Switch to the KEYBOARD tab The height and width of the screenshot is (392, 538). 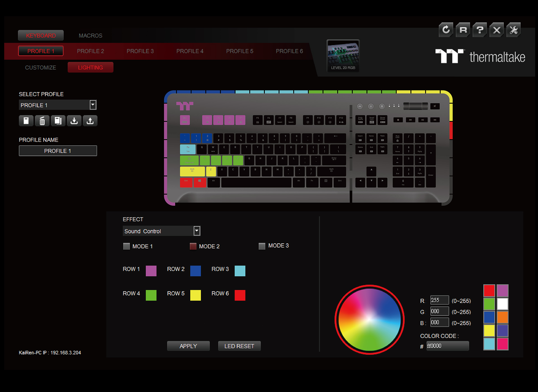[x=41, y=36]
